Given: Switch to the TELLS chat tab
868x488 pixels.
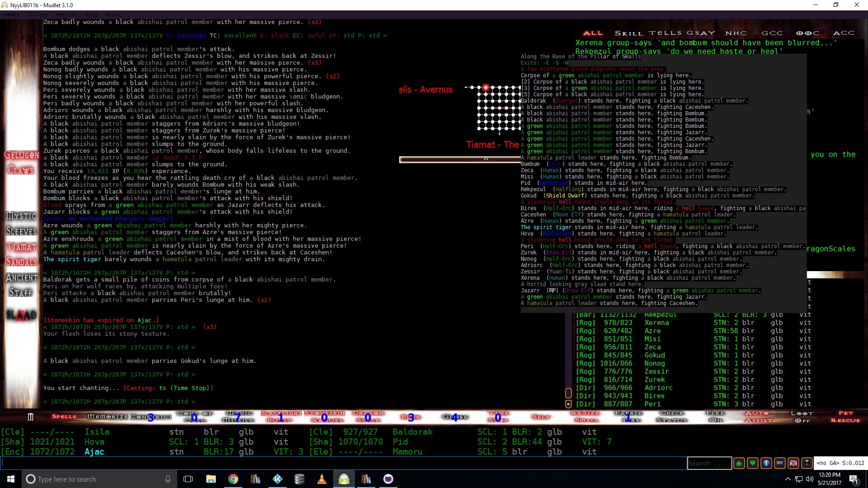Looking at the screenshot, I should (x=665, y=33).
